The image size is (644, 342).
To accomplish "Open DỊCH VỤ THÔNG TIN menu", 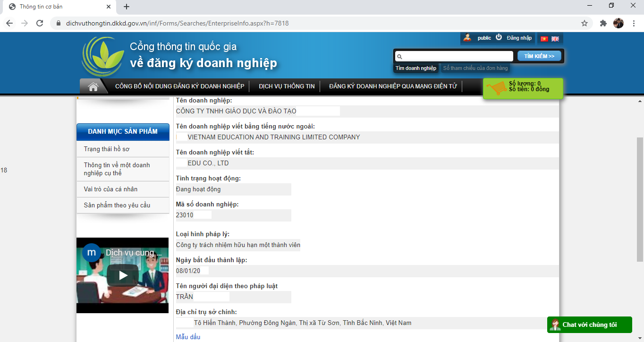I will tap(287, 86).
